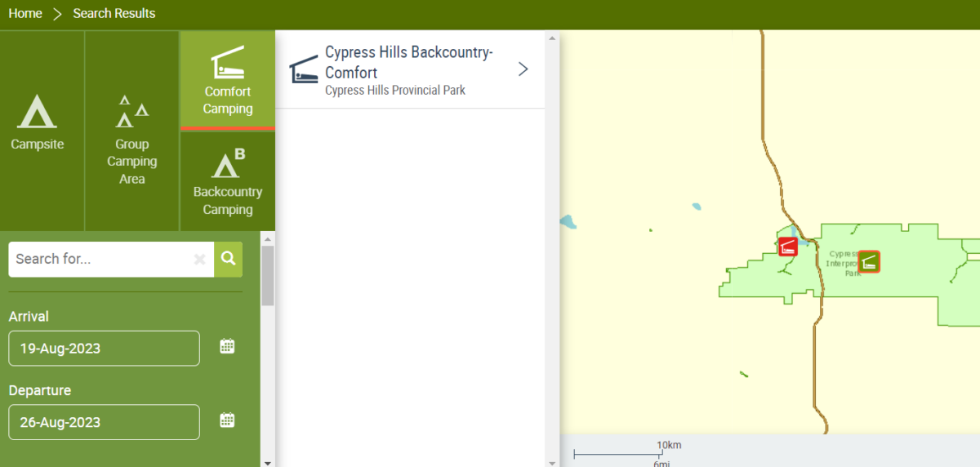980x467 pixels.
Task: Click the green magnifying glass search button
Action: (229, 259)
